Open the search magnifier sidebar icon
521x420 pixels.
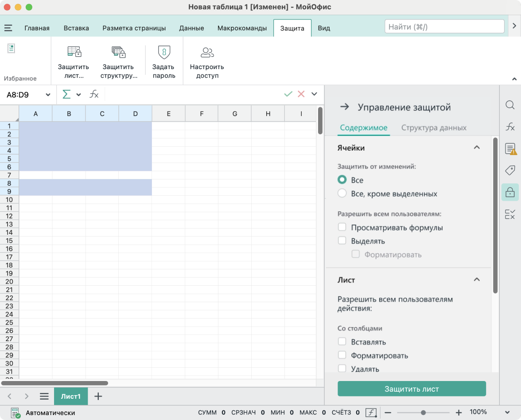point(510,105)
